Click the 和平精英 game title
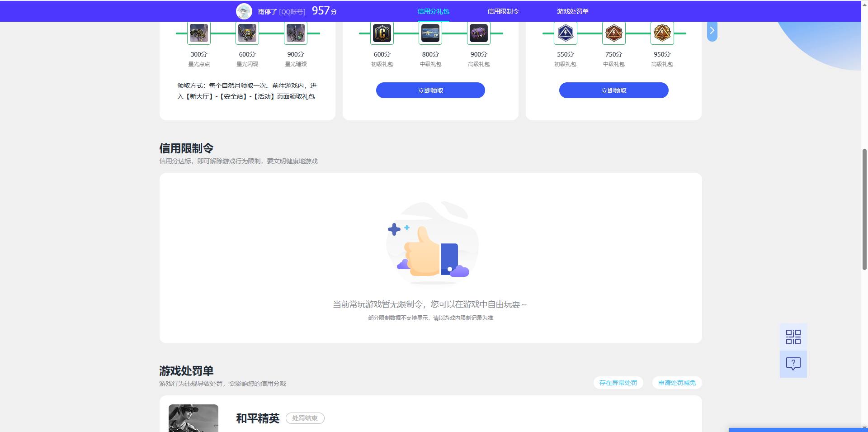 (x=258, y=418)
